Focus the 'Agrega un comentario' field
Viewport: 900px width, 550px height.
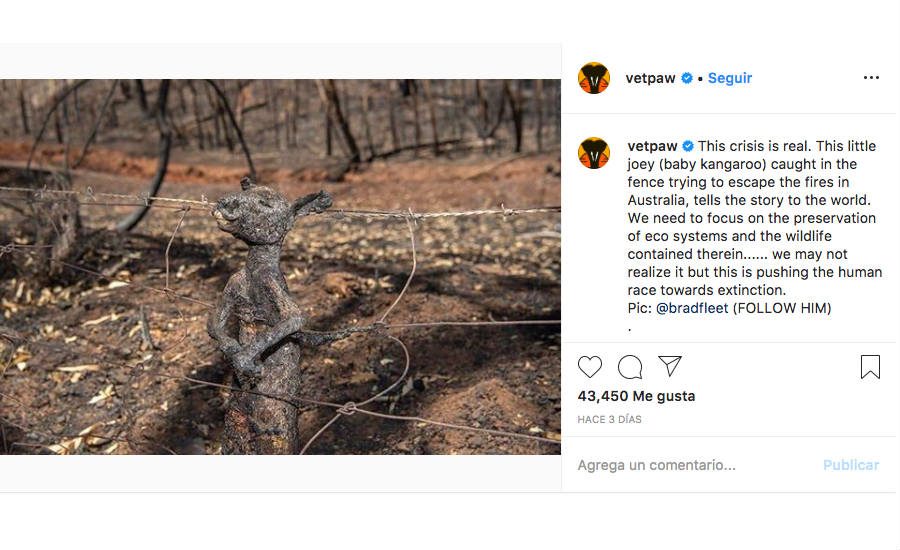690,465
